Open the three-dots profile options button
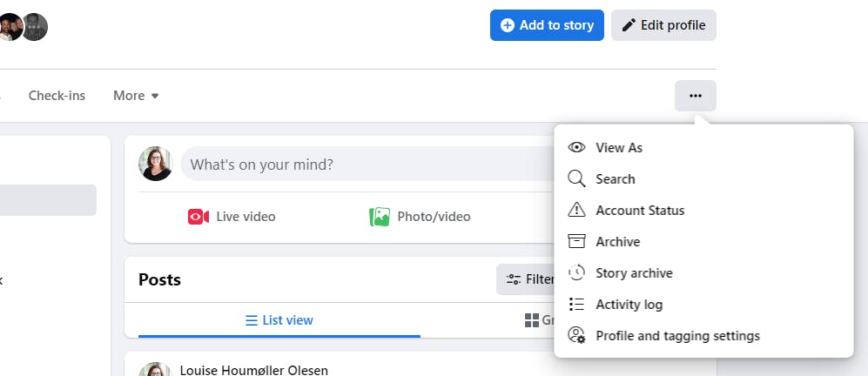 tap(695, 96)
